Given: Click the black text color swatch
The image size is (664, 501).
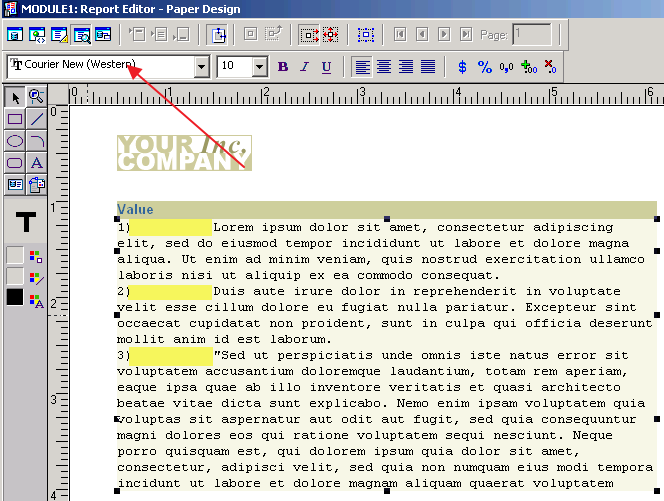Looking at the screenshot, I should [x=15, y=297].
